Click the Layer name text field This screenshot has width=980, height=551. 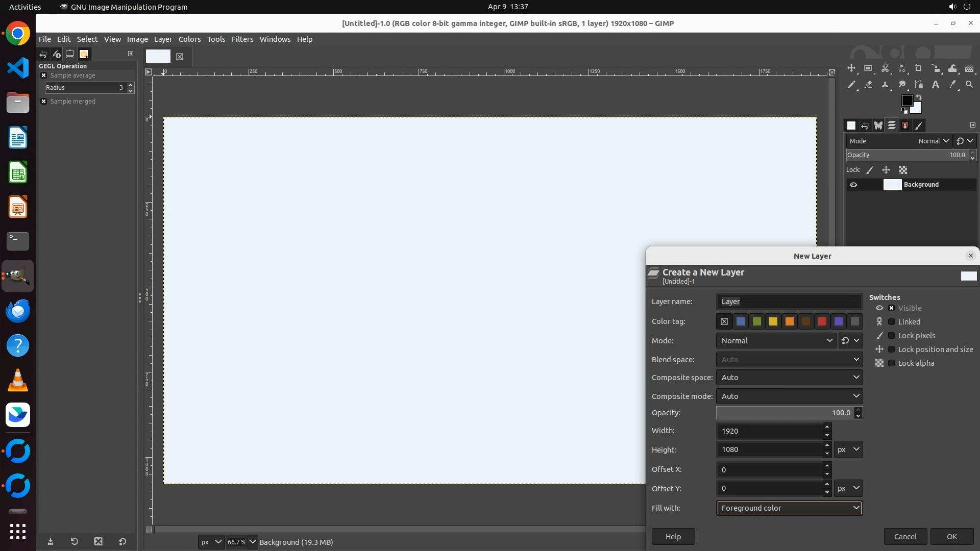tap(789, 302)
